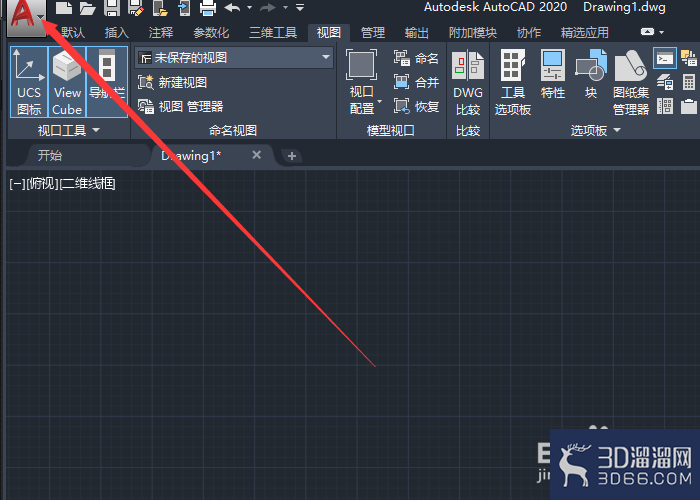Image resolution: width=700 pixels, height=500 pixels.
Task: Open the undo history dropdown arrow
Action: [x=250, y=8]
